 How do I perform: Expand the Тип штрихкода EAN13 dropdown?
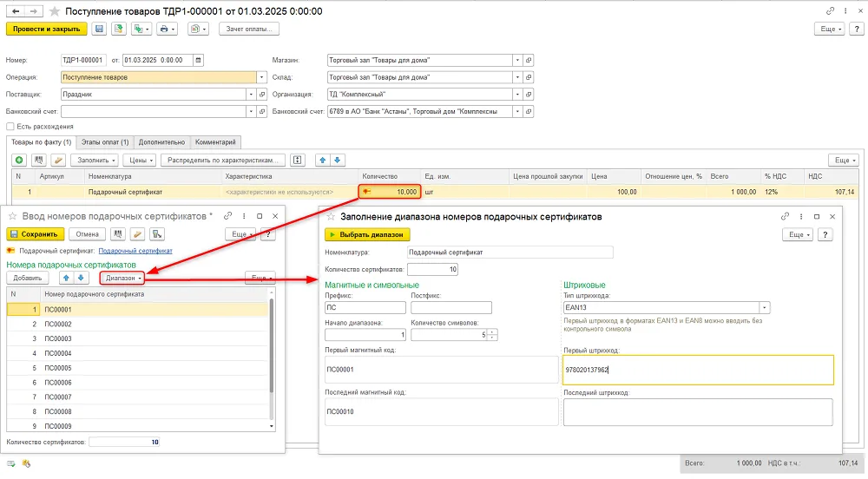pos(765,307)
